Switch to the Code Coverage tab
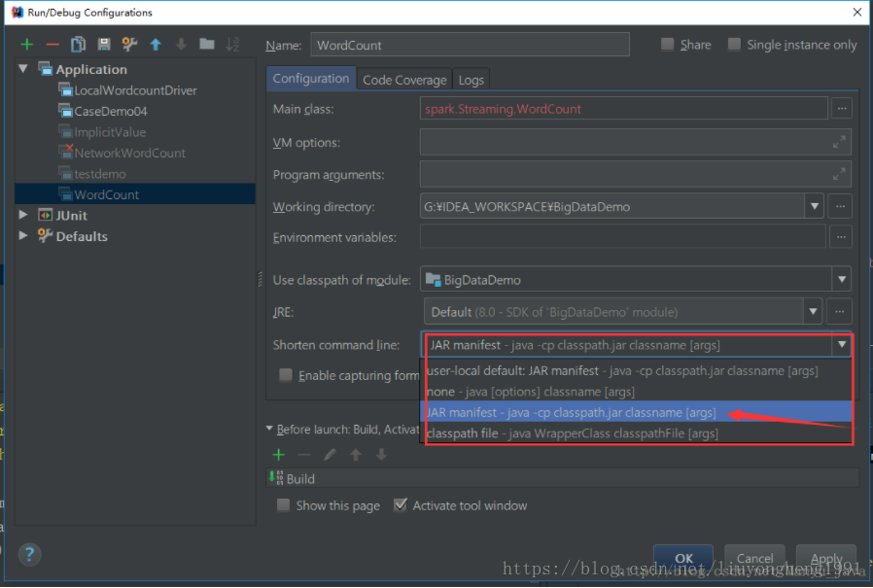Image resolution: width=873 pixels, height=588 pixels. point(404,80)
